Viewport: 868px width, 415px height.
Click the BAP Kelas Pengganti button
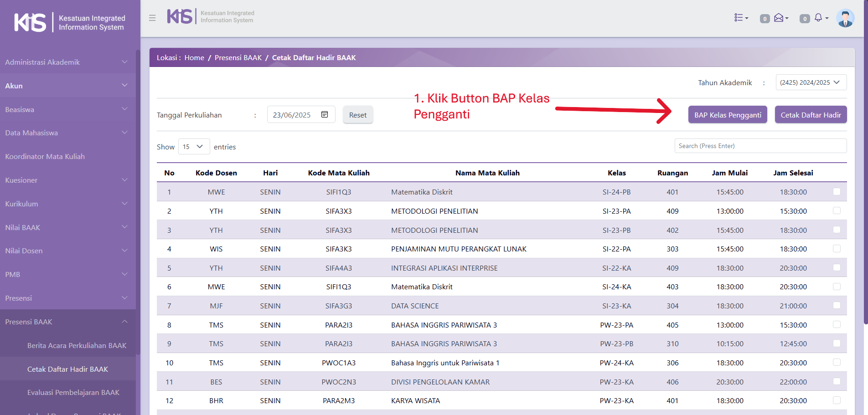pos(728,115)
